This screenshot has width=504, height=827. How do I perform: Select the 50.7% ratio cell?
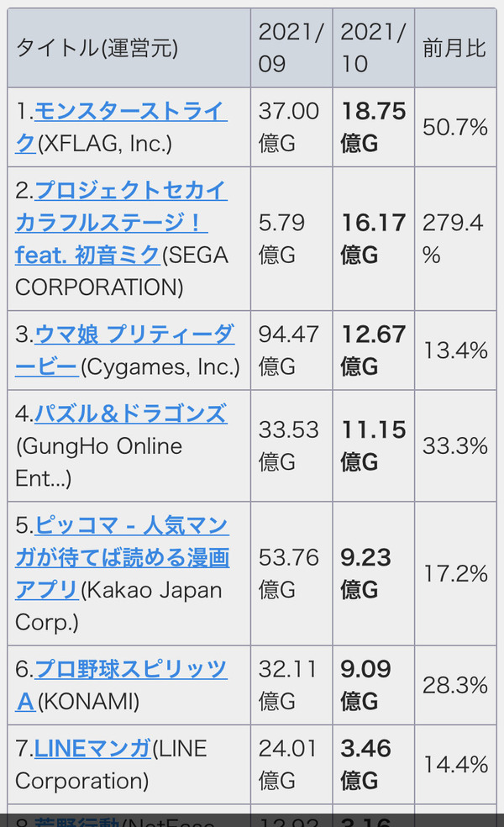pyautogui.click(x=455, y=127)
